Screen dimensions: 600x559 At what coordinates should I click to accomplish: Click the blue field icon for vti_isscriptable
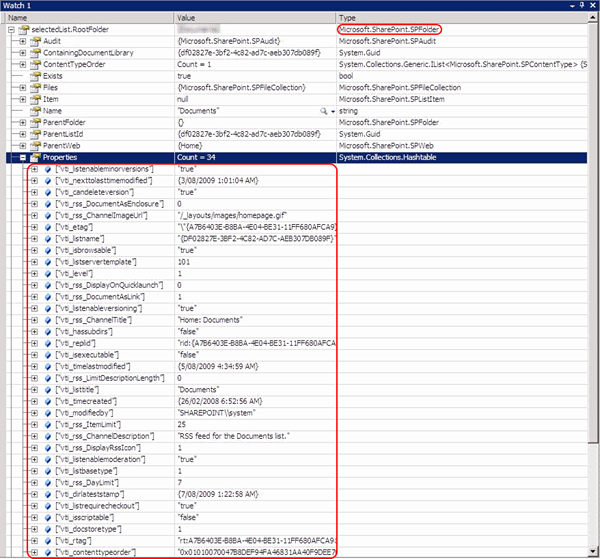(48, 517)
